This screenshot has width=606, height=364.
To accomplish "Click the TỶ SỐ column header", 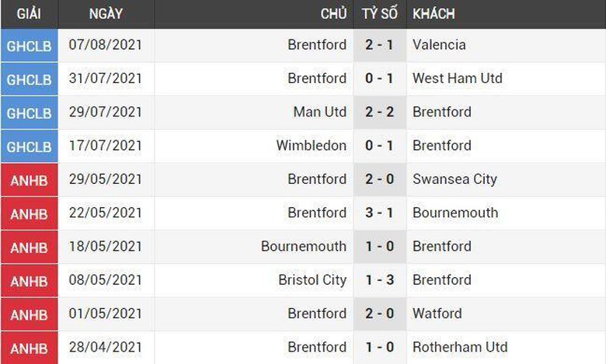I will [380, 14].
